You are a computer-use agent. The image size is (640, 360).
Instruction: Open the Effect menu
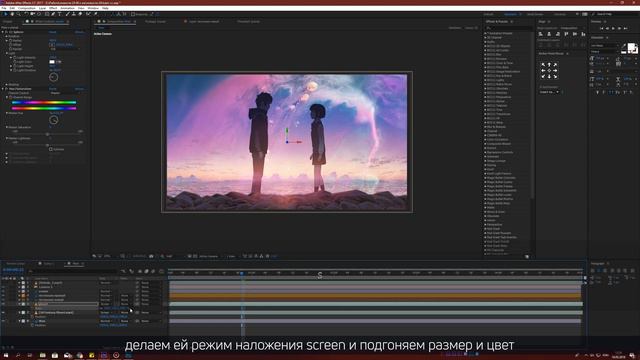coord(53,8)
